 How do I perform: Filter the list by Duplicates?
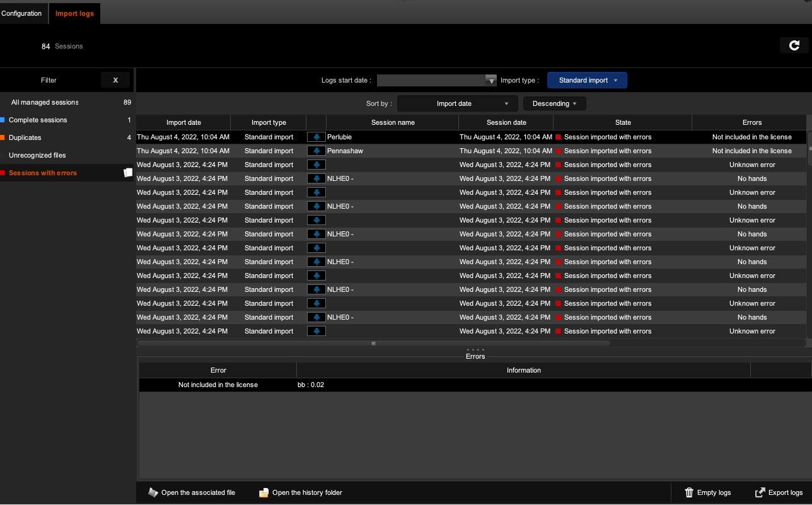coord(68,137)
